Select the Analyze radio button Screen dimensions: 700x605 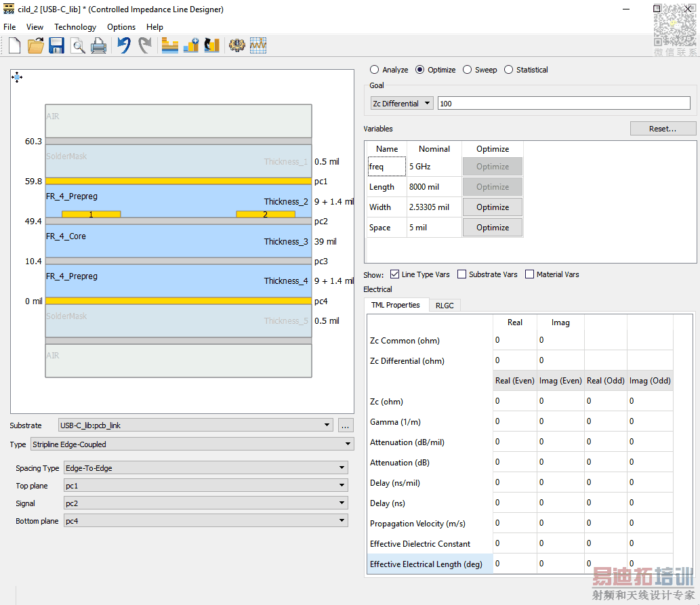(375, 70)
